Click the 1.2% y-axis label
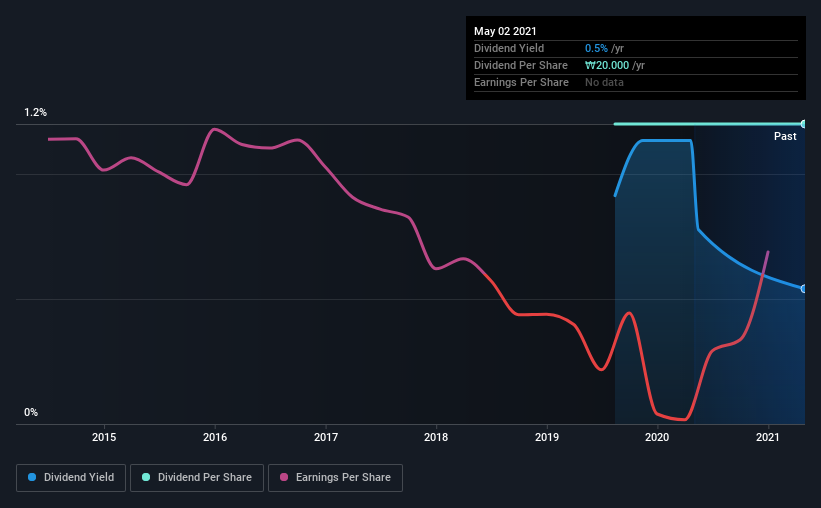This screenshot has height=508, width=821. 35,113
